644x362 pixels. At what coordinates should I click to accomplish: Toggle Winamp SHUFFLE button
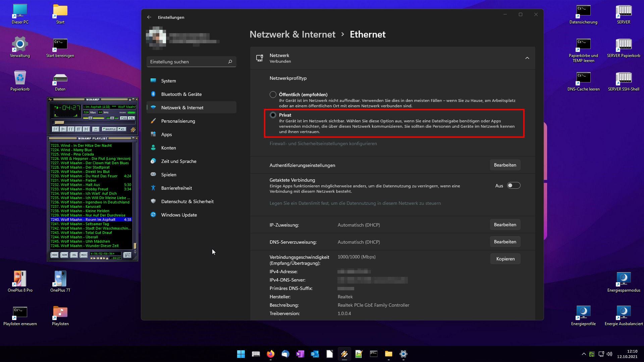pos(109,129)
